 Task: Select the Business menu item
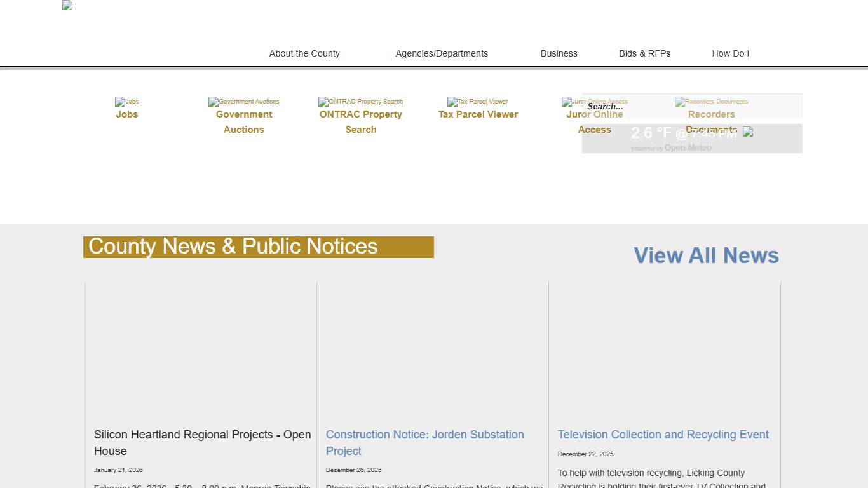click(559, 53)
